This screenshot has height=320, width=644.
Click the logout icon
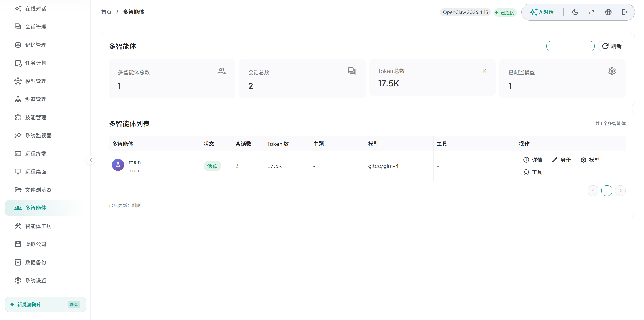pyautogui.click(x=625, y=12)
